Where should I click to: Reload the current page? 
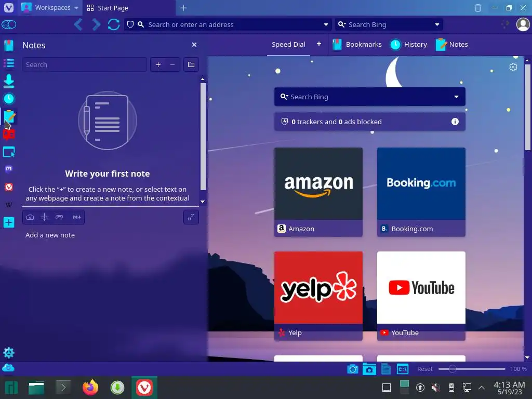click(x=114, y=24)
